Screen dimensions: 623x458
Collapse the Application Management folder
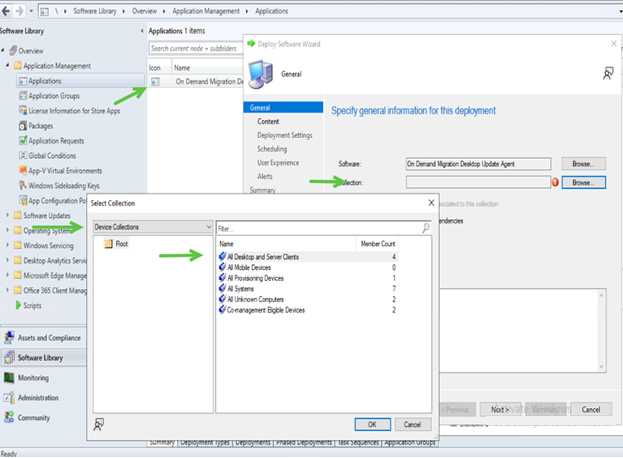click(8, 65)
